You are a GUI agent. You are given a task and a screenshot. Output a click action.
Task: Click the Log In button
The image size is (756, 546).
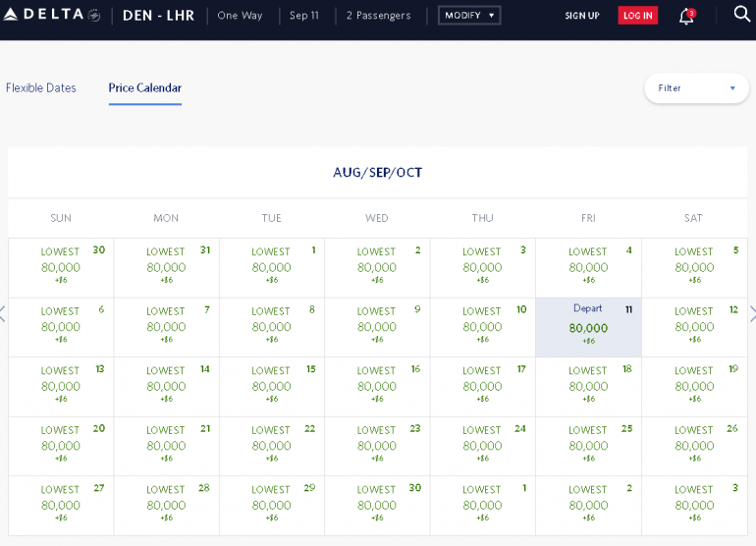[637, 16]
